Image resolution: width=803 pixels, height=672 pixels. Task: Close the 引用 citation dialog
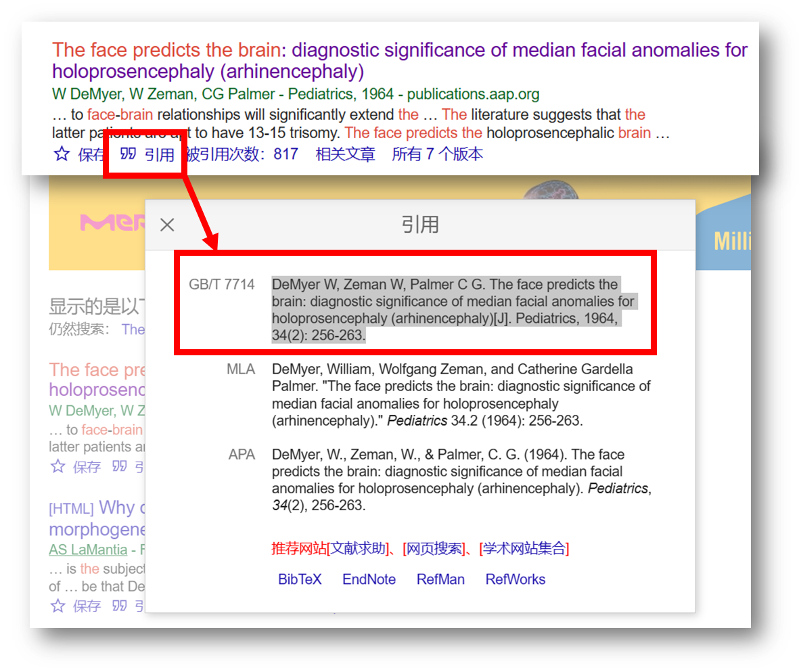pyautogui.click(x=167, y=225)
